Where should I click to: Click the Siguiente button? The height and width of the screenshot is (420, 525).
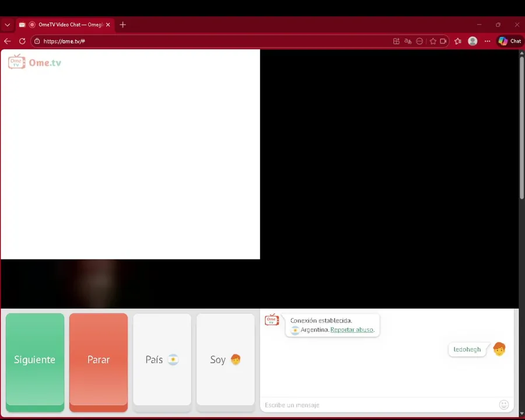[x=35, y=362]
